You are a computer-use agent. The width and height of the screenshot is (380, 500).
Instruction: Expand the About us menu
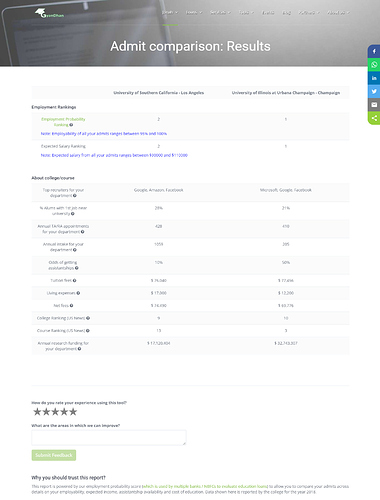click(x=338, y=13)
